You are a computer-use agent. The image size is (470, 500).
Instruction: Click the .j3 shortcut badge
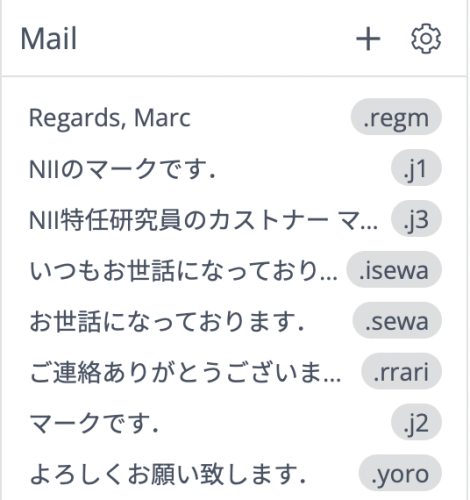point(416,219)
